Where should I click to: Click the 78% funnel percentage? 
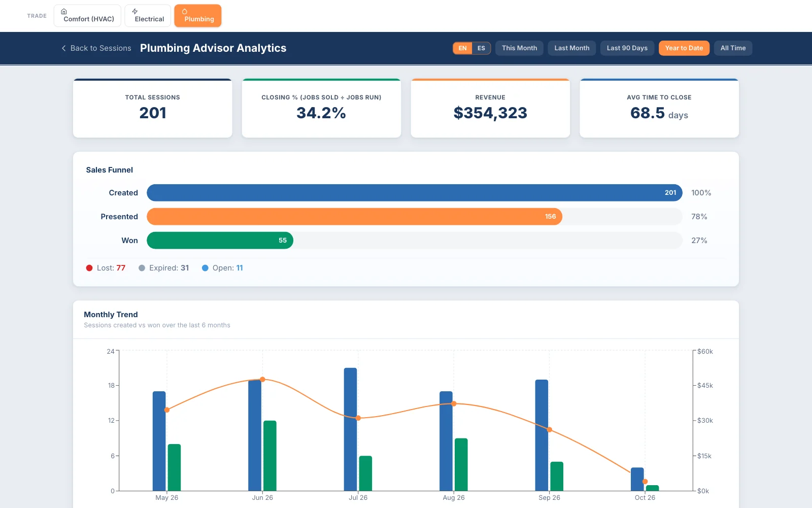tap(699, 217)
